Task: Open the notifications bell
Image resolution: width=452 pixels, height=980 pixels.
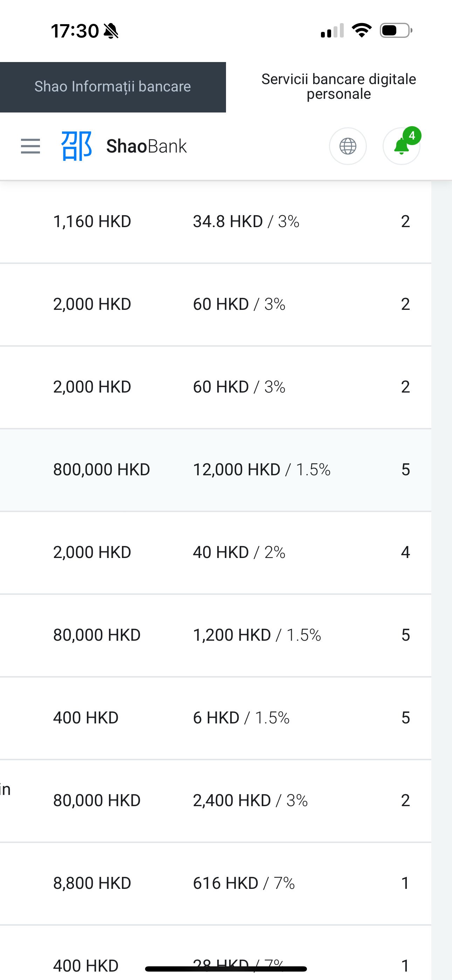Action: 400,147
